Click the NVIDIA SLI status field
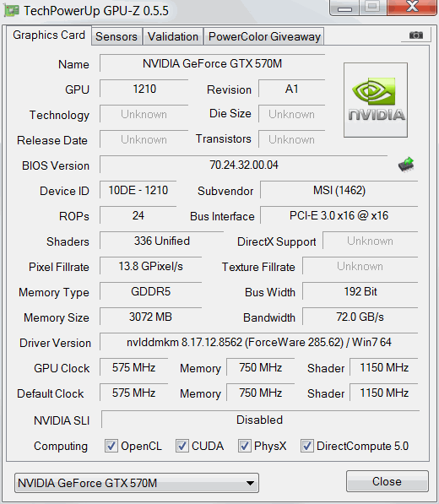The width and height of the screenshot is (439, 504). [260, 420]
